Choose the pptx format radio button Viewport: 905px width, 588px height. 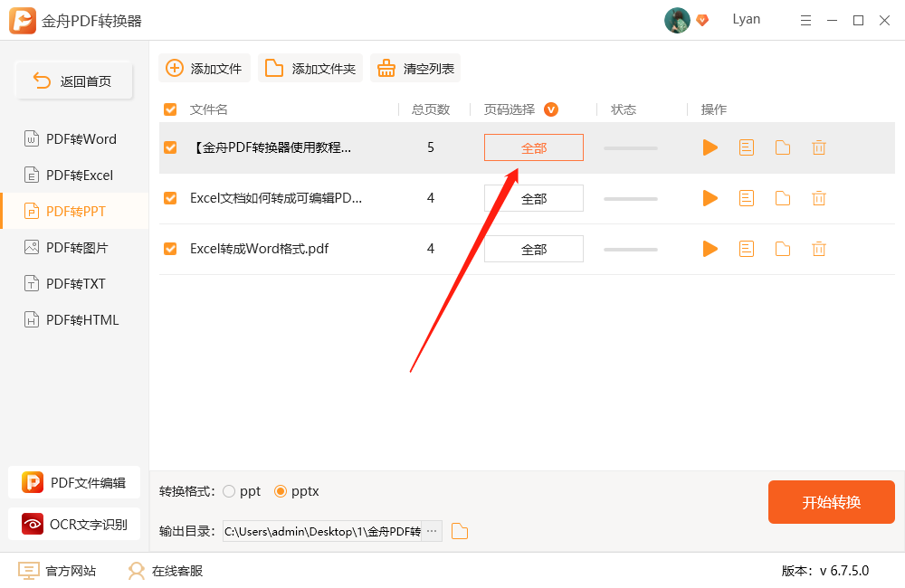point(281,491)
